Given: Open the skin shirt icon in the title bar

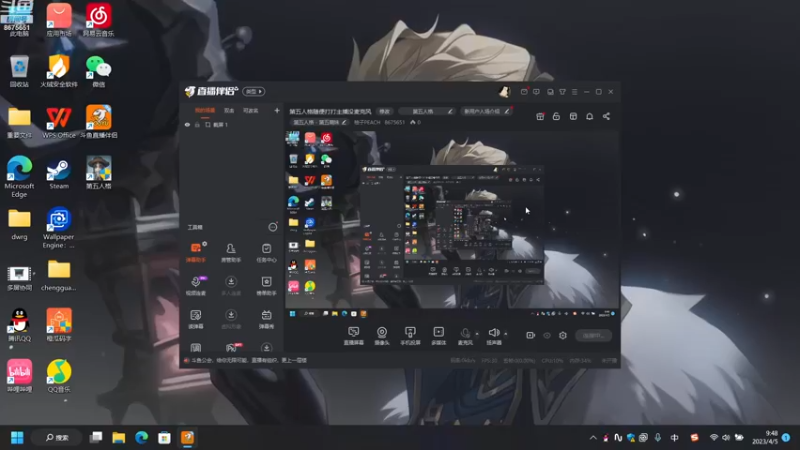Looking at the screenshot, I should 562,92.
